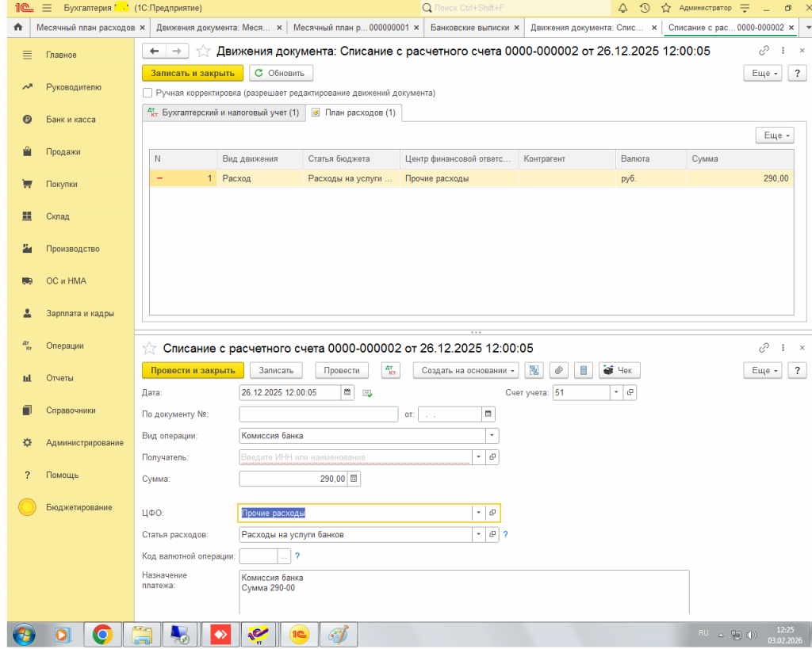The width and height of the screenshot is (812, 649).
Task: Click the По документу № input field
Action: coord(319,414)
